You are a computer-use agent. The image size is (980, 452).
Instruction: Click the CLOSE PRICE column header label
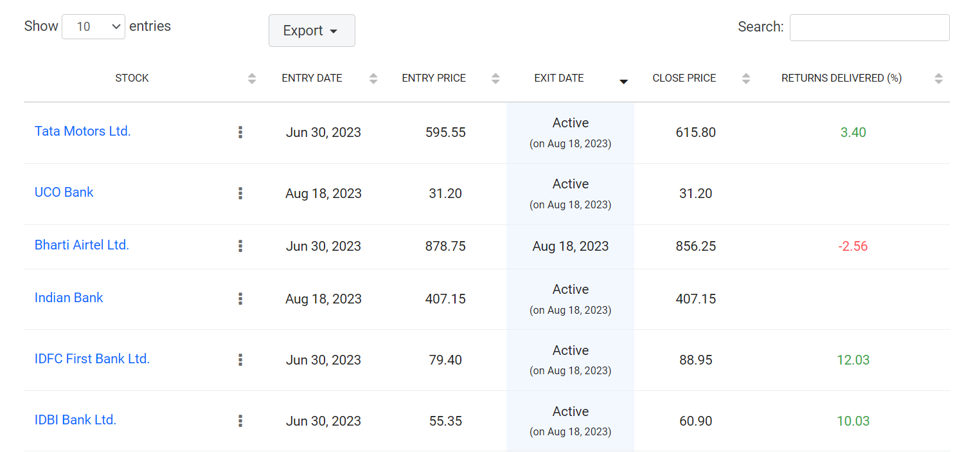684,78
